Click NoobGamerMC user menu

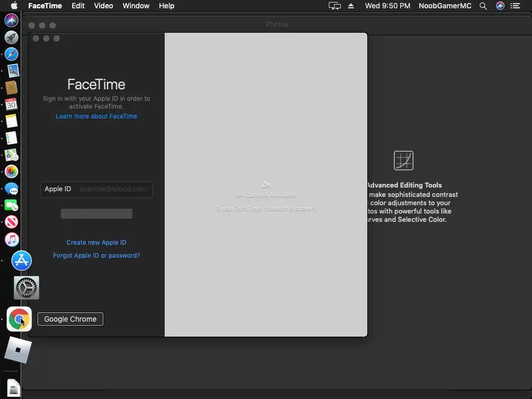click(445, 6)
